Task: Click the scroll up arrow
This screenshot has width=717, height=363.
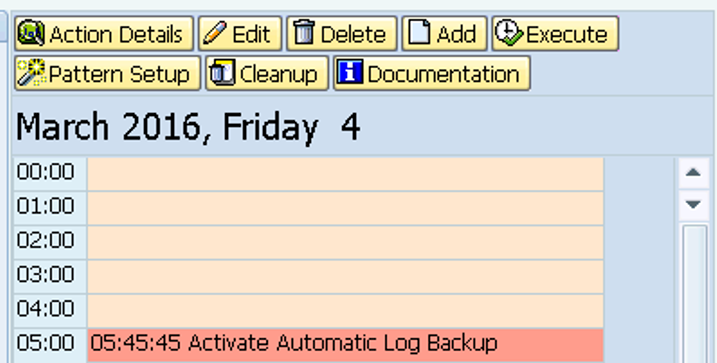Action: [x=694, y=173]
